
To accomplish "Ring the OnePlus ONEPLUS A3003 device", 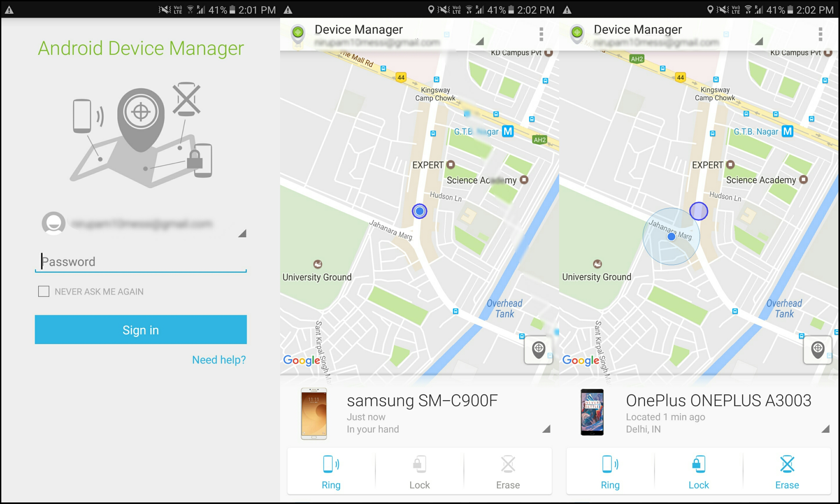I will click(x=610, y=472).
